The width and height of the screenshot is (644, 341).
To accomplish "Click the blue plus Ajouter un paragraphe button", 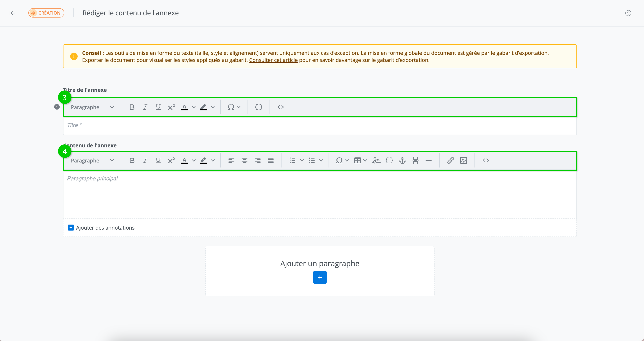I will (x=320, y=277).
